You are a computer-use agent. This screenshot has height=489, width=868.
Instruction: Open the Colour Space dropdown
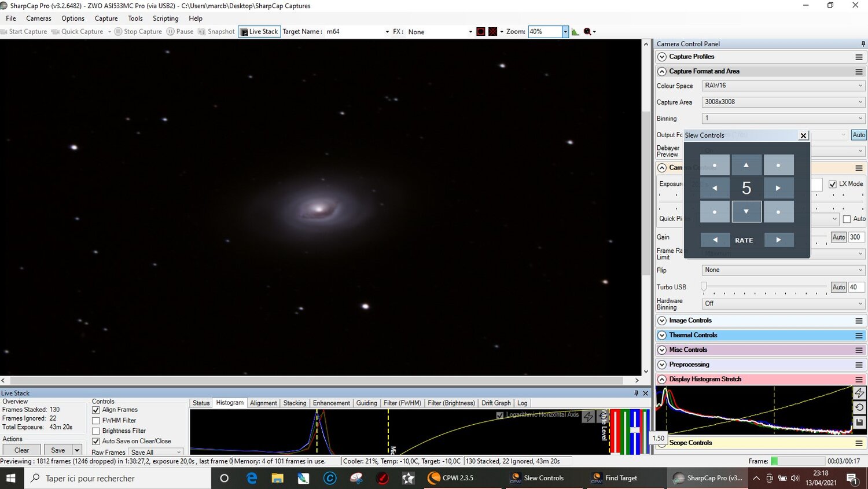click(784, 86)
